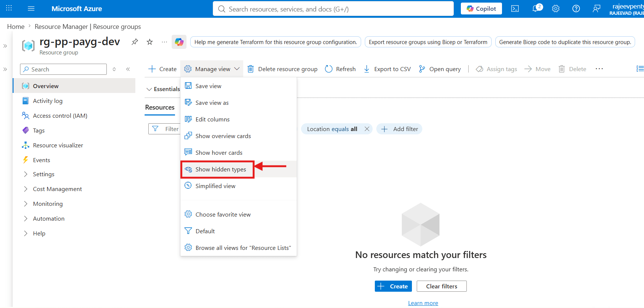644x308 pixels.
Task: Select Show hidden types
Action: (238, 169)
